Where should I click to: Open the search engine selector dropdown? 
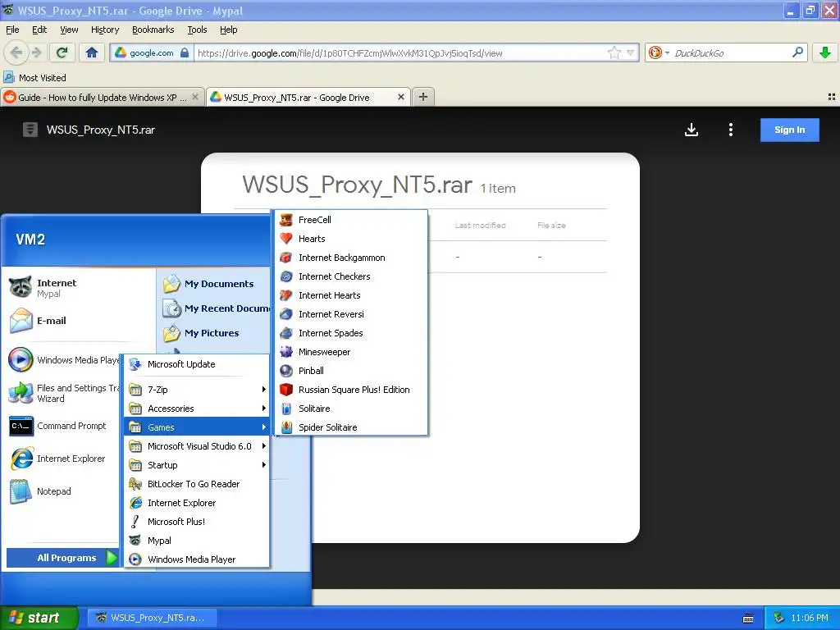659,52
